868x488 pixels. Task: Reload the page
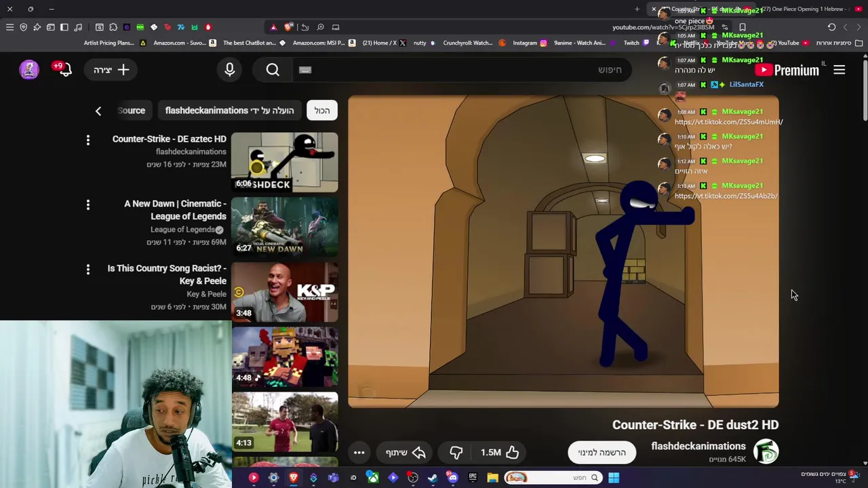831,27
